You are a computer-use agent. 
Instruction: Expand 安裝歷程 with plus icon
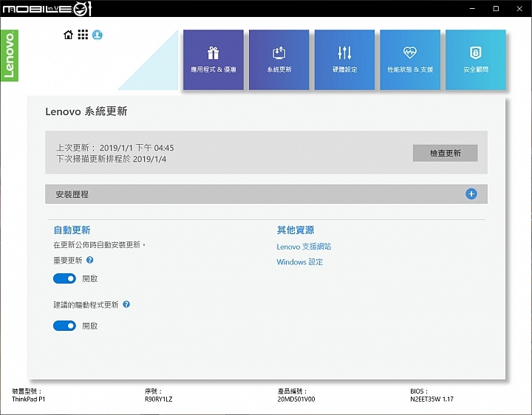tap(471, 194)
